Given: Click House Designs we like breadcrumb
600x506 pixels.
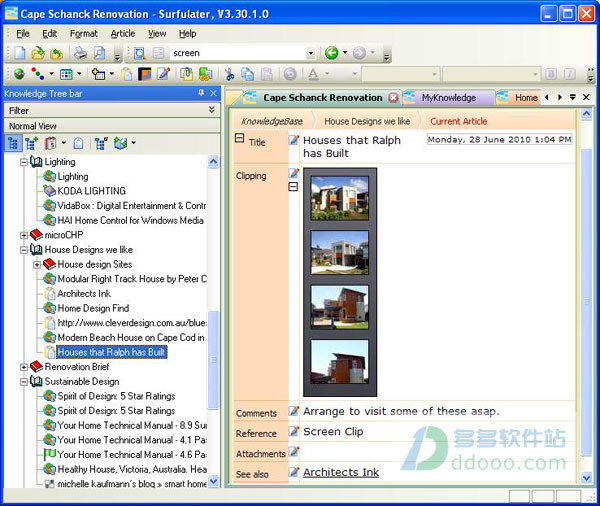Looking at the screenshot, I should (367, 121).
